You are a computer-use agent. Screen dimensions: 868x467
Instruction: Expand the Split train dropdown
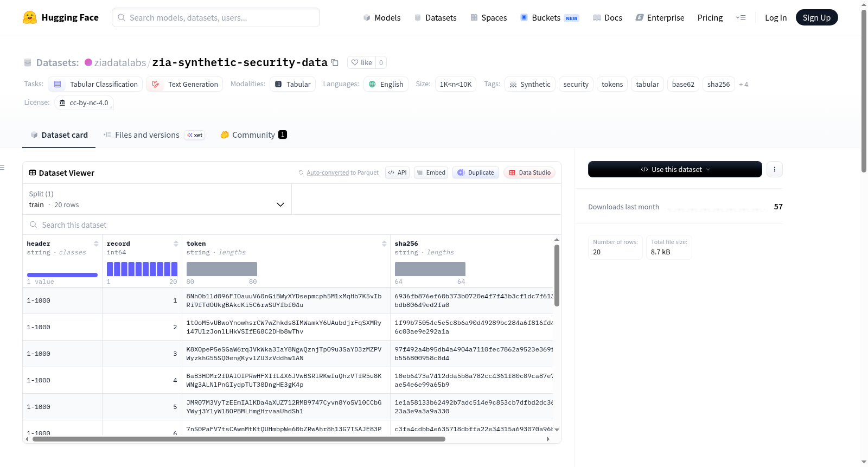pyautogui.click(x=157, y=199)
